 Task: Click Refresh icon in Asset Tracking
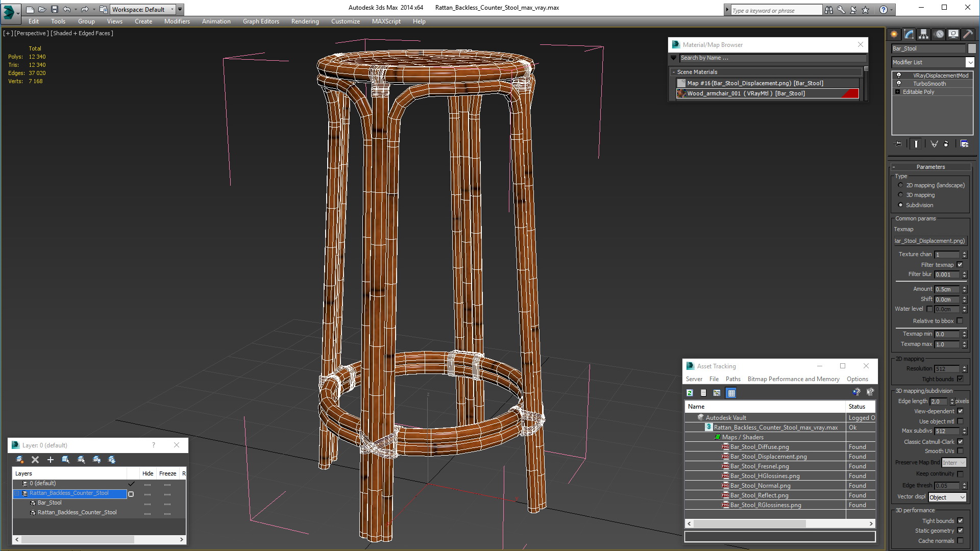tap(690, 393)
